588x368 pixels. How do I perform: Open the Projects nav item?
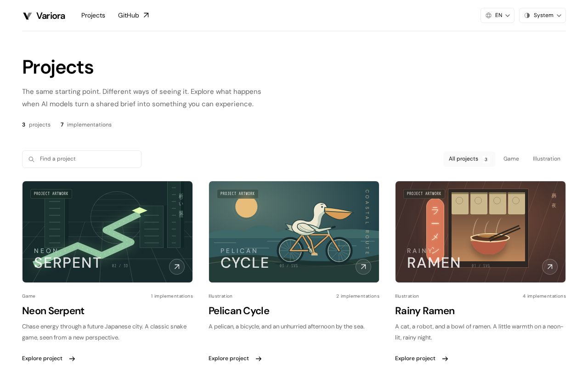[93, 15]
